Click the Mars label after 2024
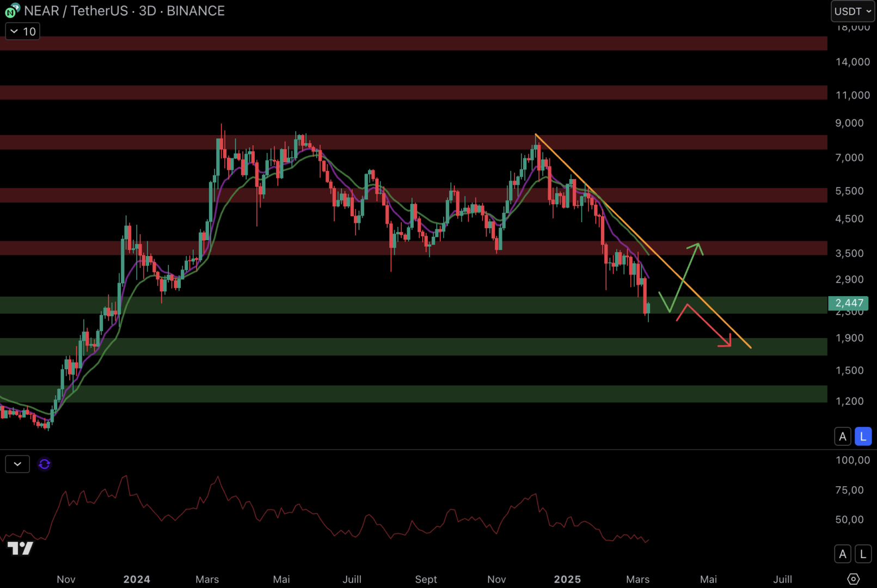This screenshot has height=588, width=877. [207, 579]
